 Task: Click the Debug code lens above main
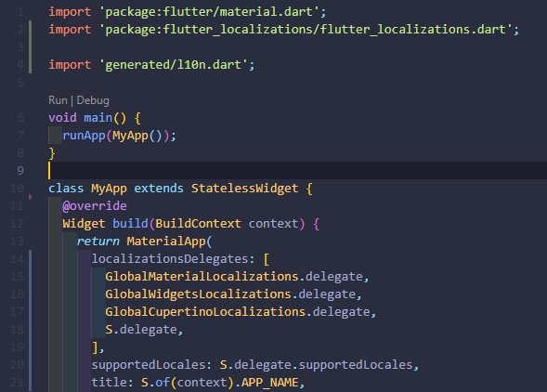tap(93, 100)
